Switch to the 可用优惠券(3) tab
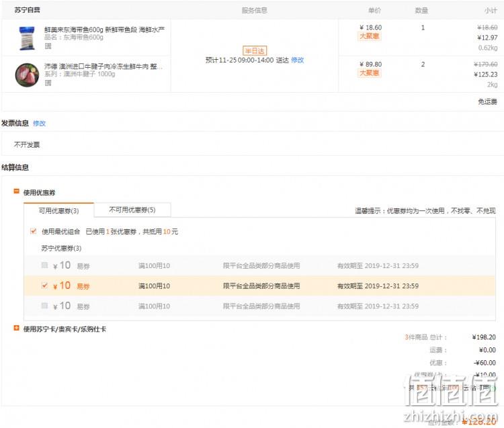 click(59, 210)
